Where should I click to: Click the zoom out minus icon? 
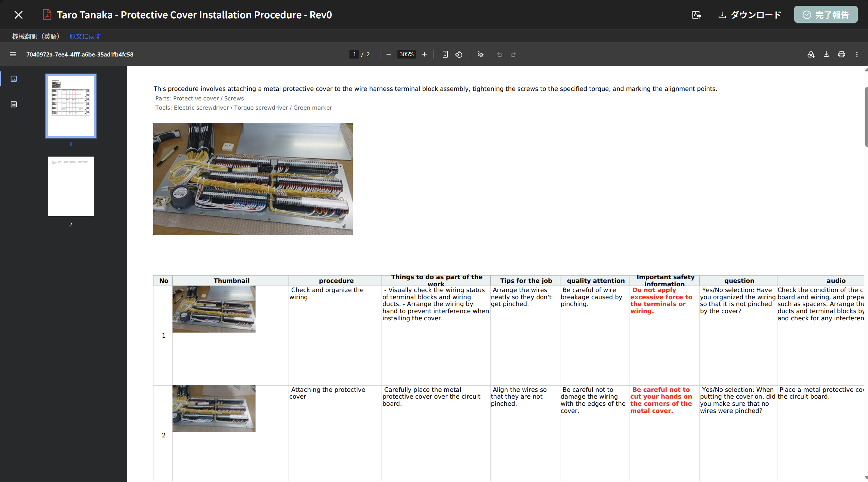tap(389, 54)
